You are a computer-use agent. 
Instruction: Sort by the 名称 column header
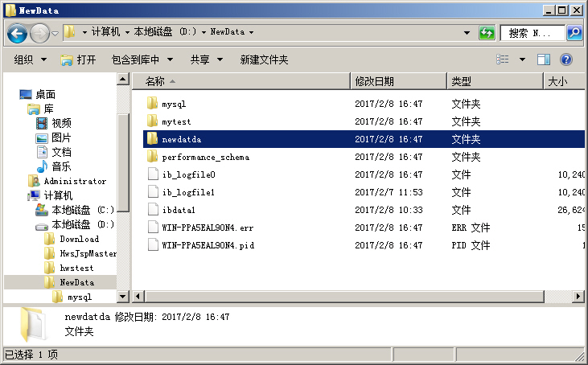[241, 81]
